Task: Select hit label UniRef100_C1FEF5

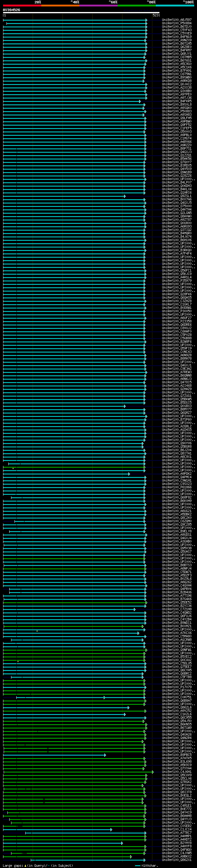Action: [177, 128]
